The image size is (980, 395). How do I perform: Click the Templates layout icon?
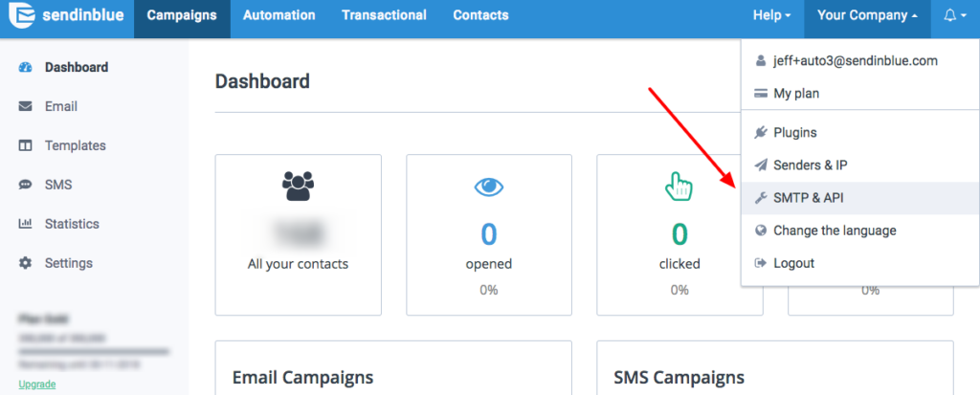[x=25, y=146]
